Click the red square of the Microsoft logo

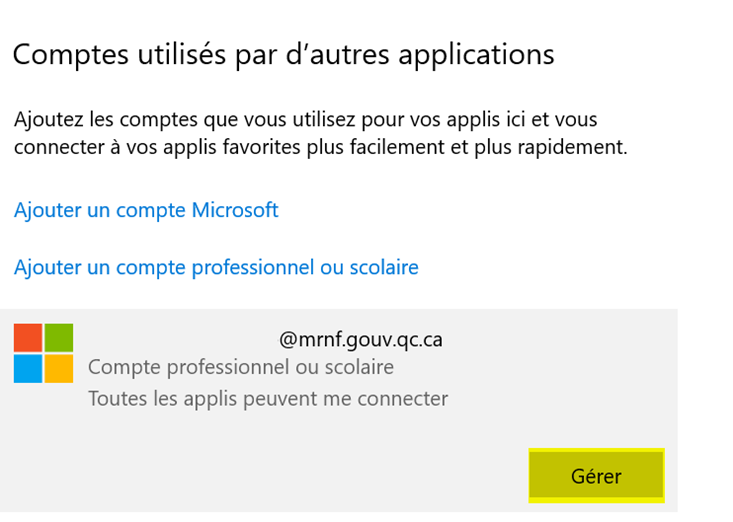click(x=28, y=338)
